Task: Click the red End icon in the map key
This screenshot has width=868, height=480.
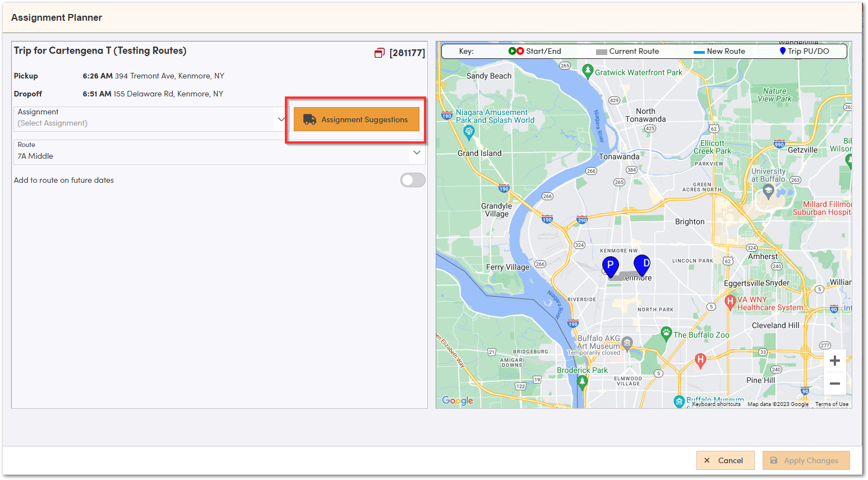Action: 521,51
